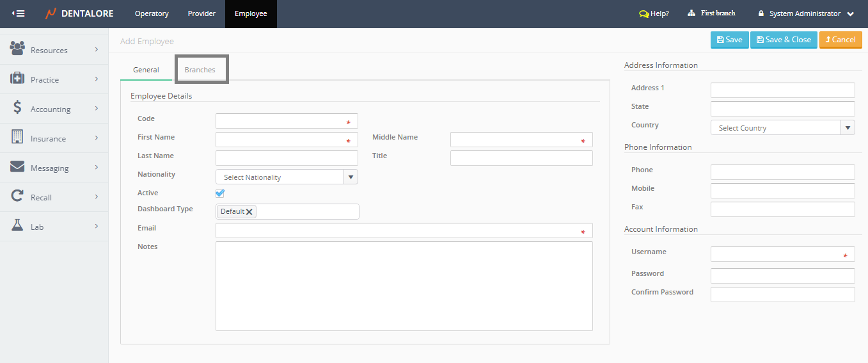Click the Insurance building icon
Image resolution: width=868 pixels, height=363 pixels.
point(17,137)
